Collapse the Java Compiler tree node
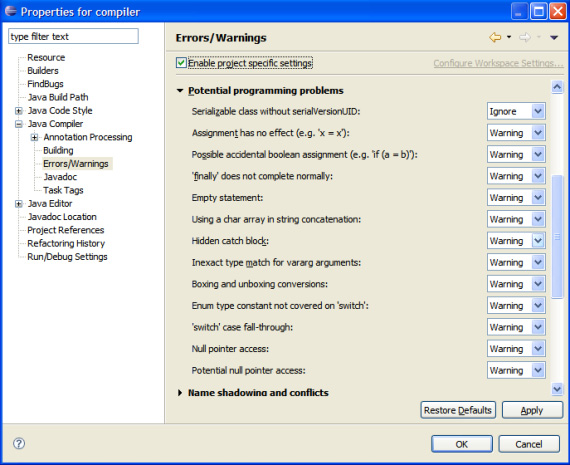The height and width of the screenshot is (465, 570). (19, 124)
